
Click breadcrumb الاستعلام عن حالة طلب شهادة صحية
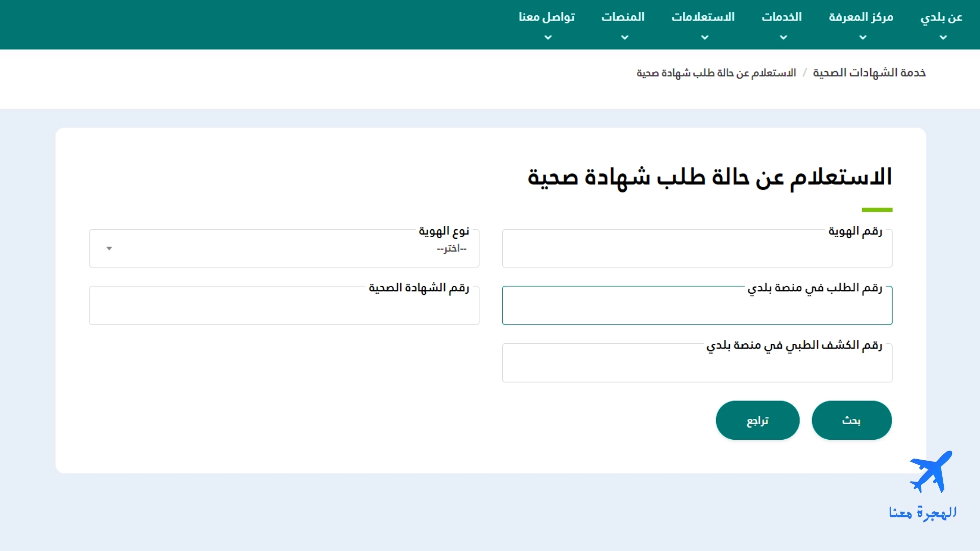coord(716,73)
